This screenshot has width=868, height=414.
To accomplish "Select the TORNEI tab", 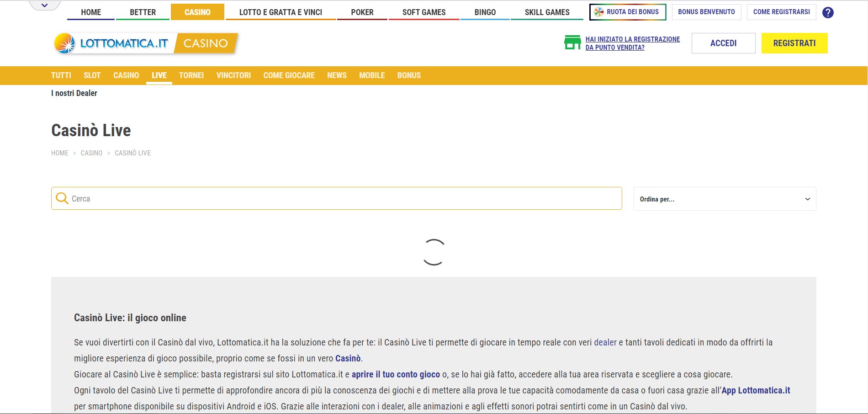I will (x=191, y=75).
